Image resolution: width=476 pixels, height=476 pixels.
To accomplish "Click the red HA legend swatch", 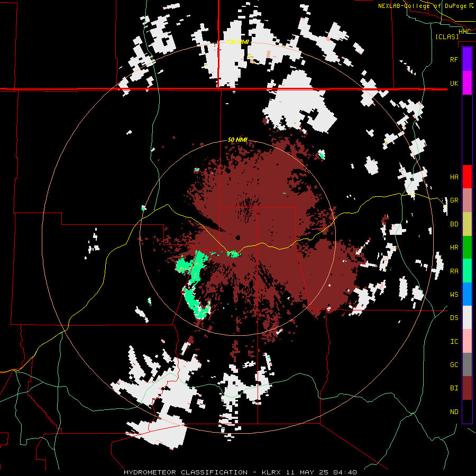I will (467, 177).
